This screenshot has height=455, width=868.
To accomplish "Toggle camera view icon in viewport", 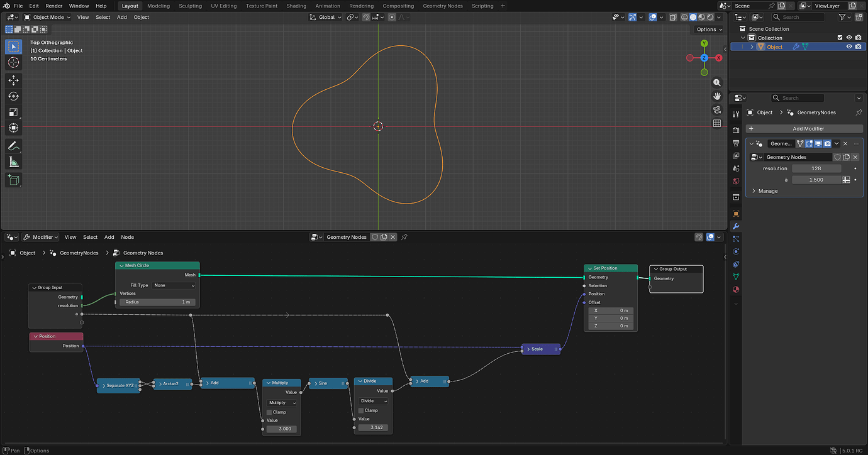I will click(x=717, y=110).
